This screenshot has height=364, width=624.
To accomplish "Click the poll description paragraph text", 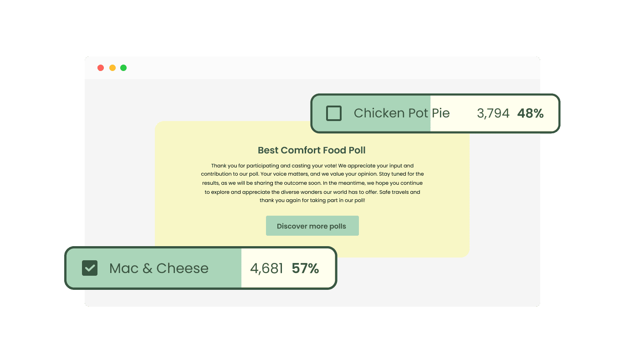I will pyautogui.click(x=312, y=182).
